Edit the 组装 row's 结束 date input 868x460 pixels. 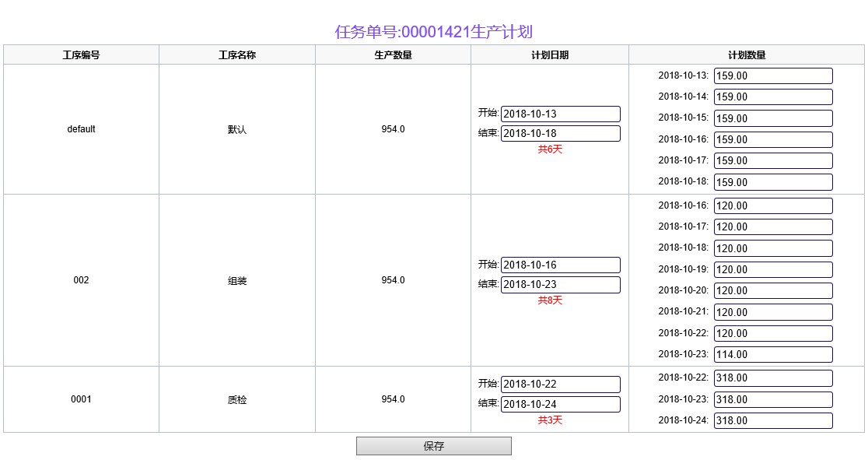[x=560, y=285]
